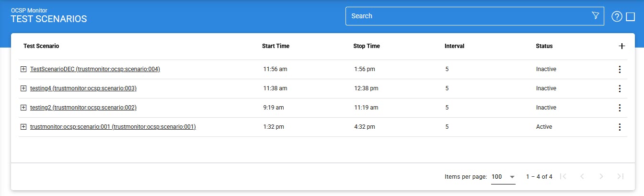The image size is (644, 196).
Task: Open the trustmonitor:ocsp:scenario:001 link
Action: click(113, 127)
